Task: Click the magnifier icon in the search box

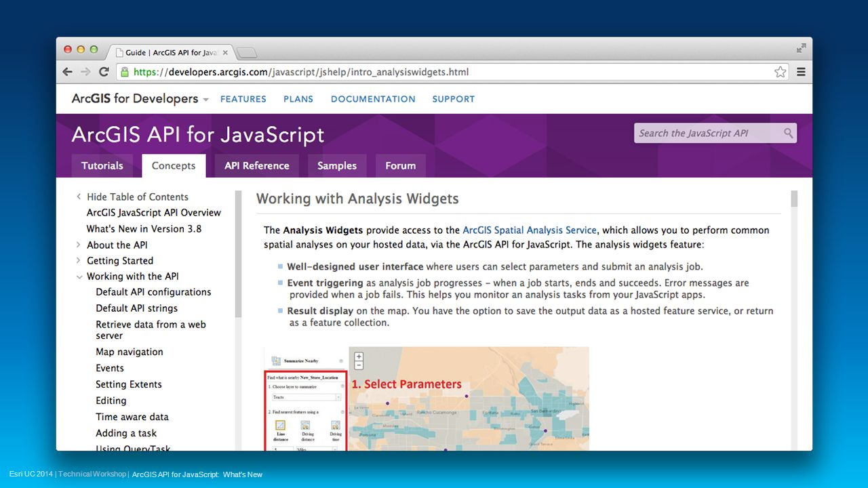Action: click(788, 133)
